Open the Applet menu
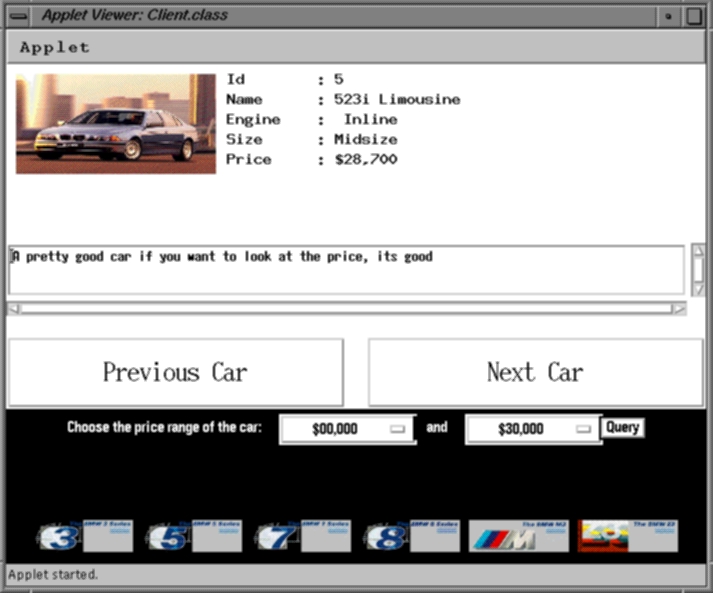Image resolution: width=713 pixels, height=593 pixels. (55, 47)
